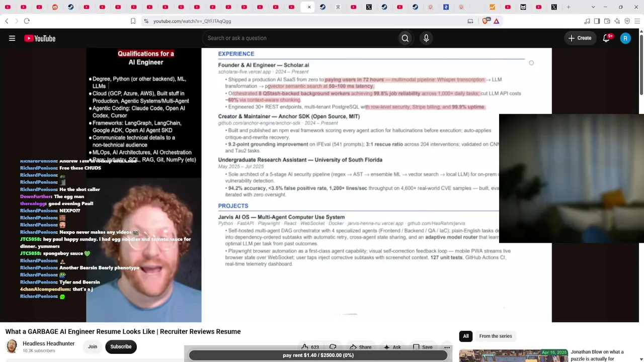Open the Jonathan Blow puzzle video title
Image resolution: width=644 pixels, height=362 pixels.
(x=597, y=355)
